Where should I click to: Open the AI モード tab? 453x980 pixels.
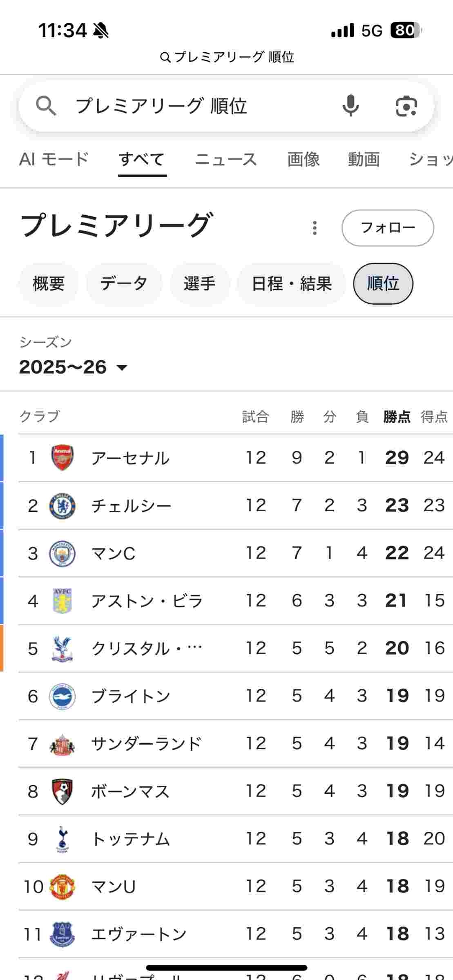coord(54,159)
